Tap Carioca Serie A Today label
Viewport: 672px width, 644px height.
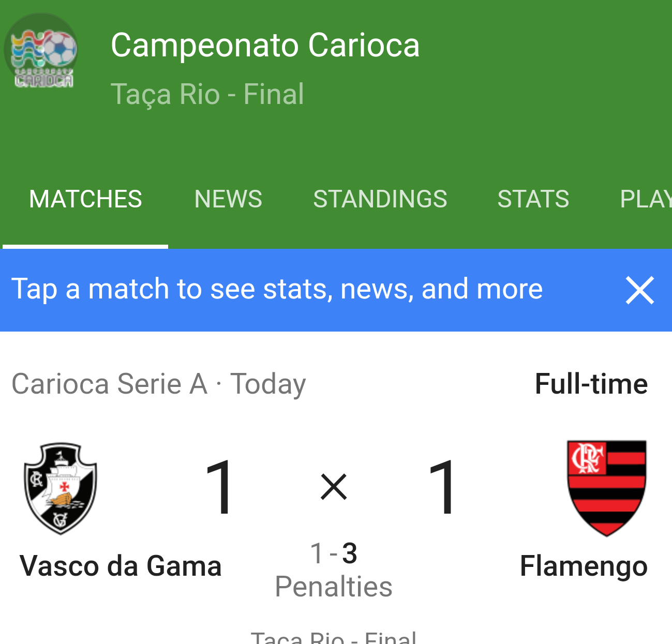[159, 384]
